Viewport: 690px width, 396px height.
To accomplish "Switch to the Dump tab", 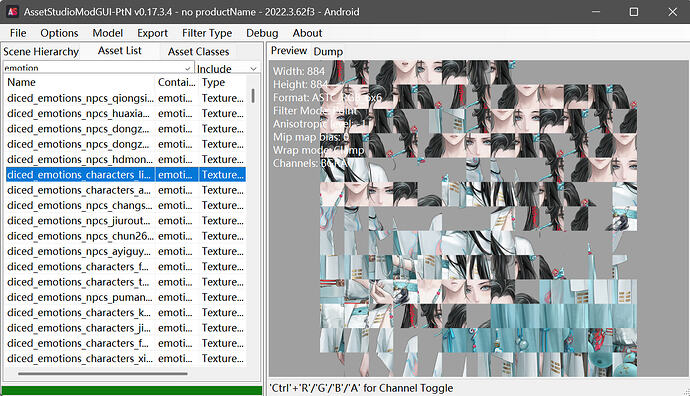I will coord(328,51).
